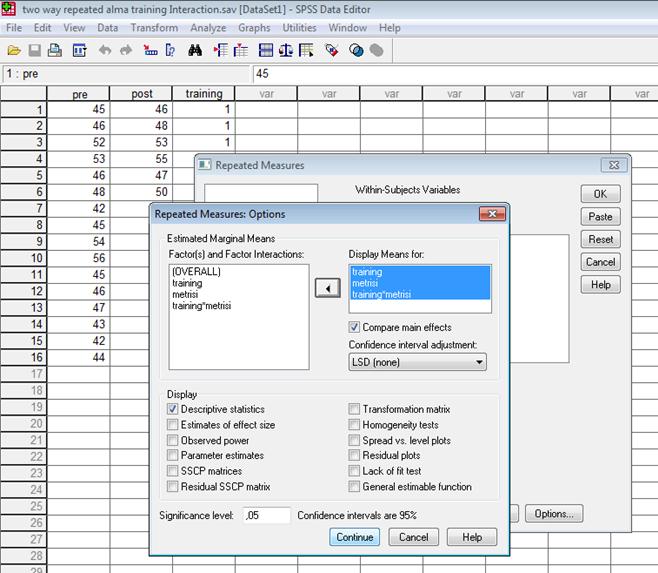Screen dimensions: 658x573
Task: Click the Significance level input field
Action: [x=267, y=515]
